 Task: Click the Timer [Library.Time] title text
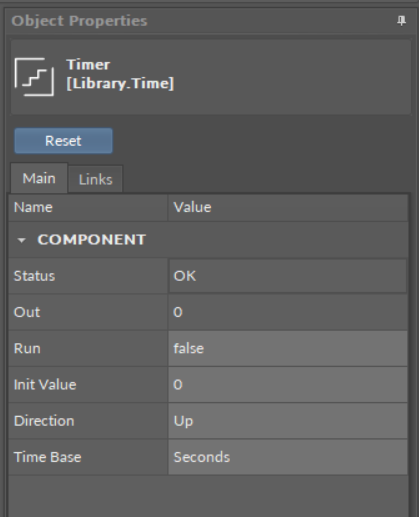(x=120, y=74)
